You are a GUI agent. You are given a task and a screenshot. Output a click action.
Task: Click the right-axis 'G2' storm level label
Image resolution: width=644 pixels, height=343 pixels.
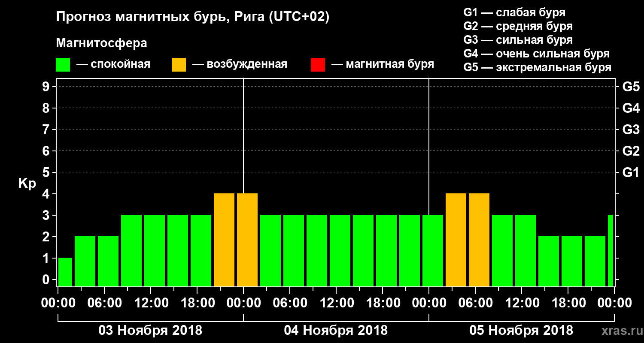[x=631, y=151]
